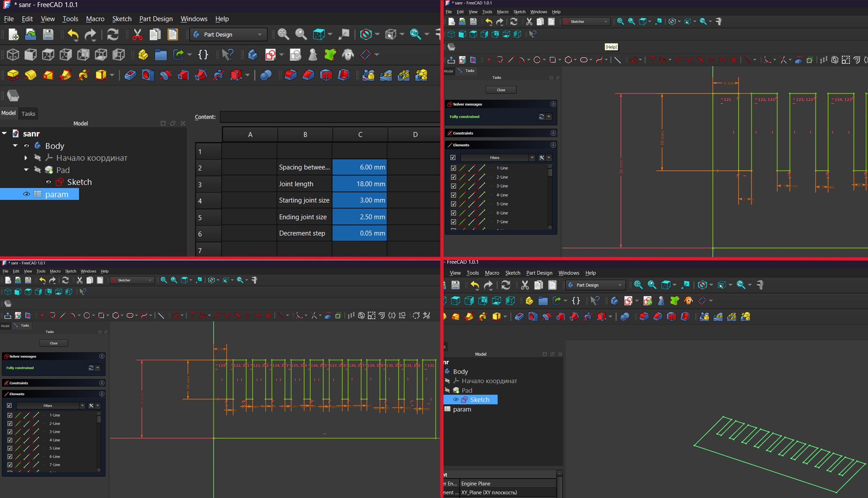Click the Create Body icon in the top-left window
This screenshot has height=498, width=868.
point(252,55)
